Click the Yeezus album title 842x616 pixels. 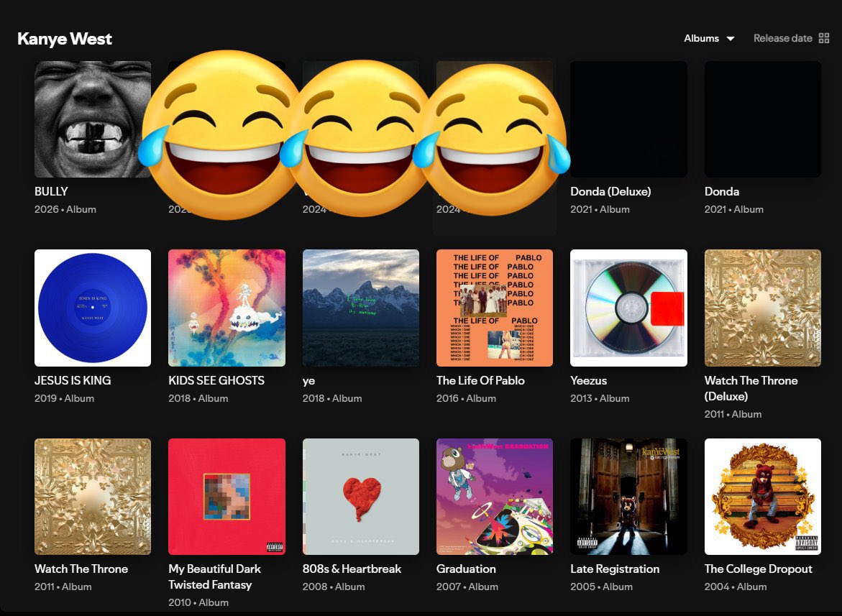(589, 380)
